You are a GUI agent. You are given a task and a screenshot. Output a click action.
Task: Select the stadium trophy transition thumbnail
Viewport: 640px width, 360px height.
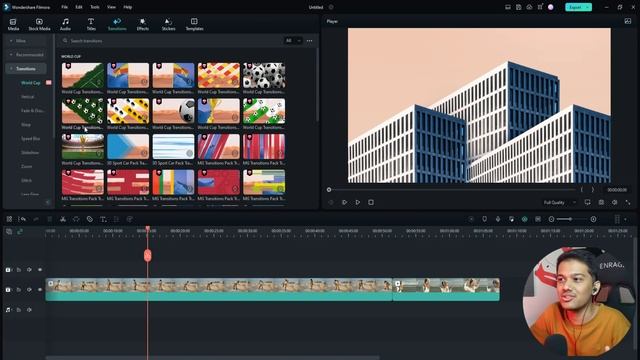click(x=82, y=147)
